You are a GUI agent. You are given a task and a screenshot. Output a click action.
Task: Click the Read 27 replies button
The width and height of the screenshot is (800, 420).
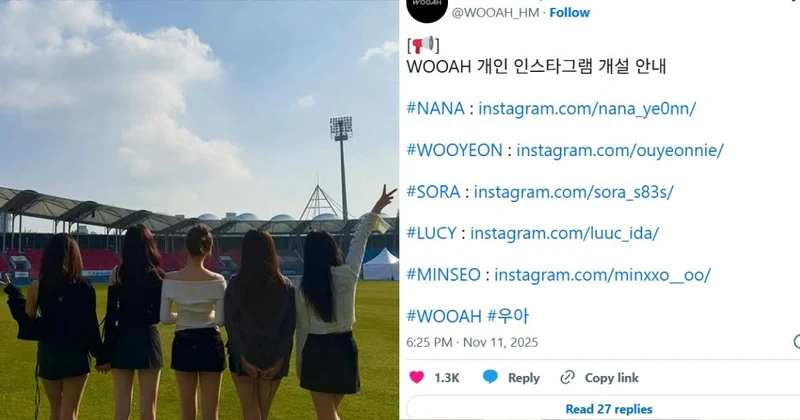click(x=609, y=409)
